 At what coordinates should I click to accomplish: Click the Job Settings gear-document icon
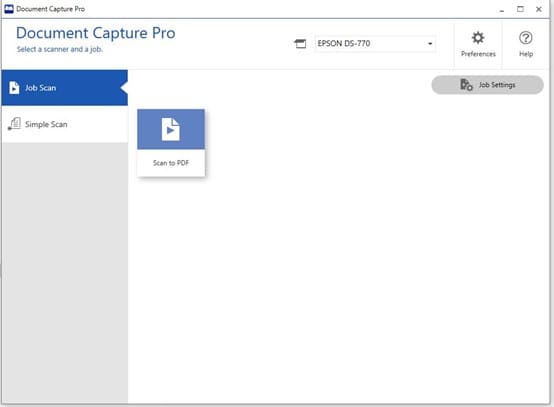(x=466, y=85)
